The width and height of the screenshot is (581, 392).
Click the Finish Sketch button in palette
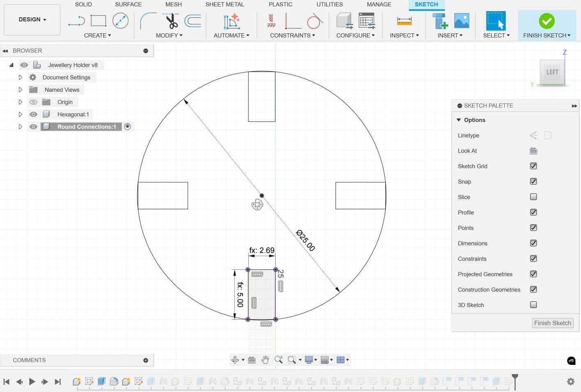click(x=552, y=323)
